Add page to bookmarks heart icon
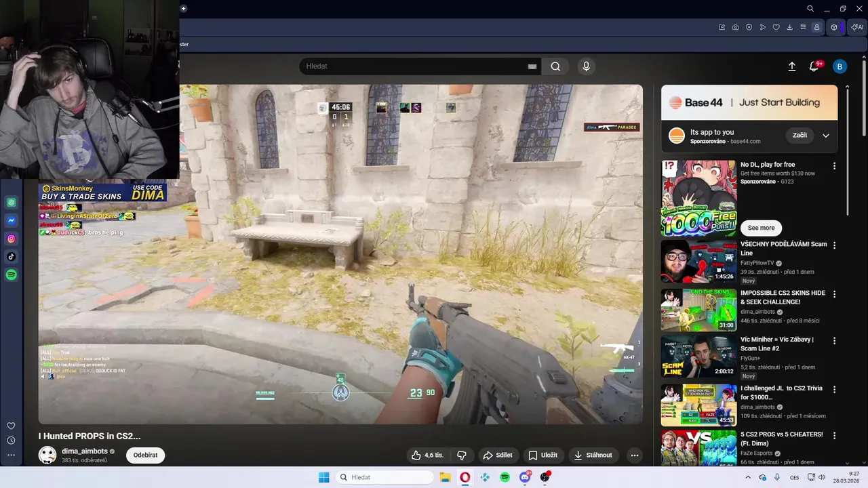This screenshot has height=488, width=868. [x=776, y=27]
